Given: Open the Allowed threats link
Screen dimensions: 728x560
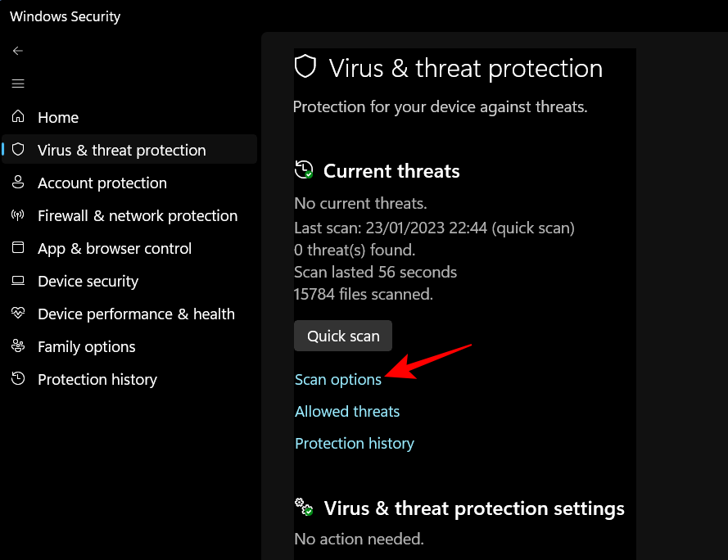Looking at the screenshot, I should (x=347, y=412).
